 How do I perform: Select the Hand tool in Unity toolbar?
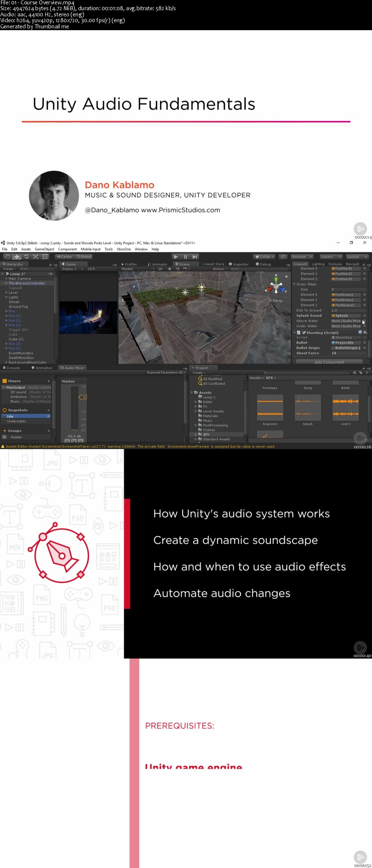tap(7, 257)
